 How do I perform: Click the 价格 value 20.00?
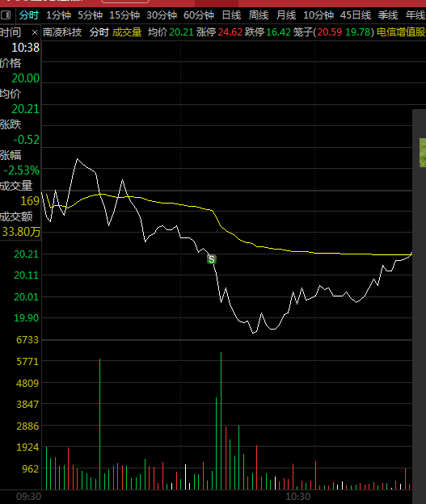(x=25, y=78)
